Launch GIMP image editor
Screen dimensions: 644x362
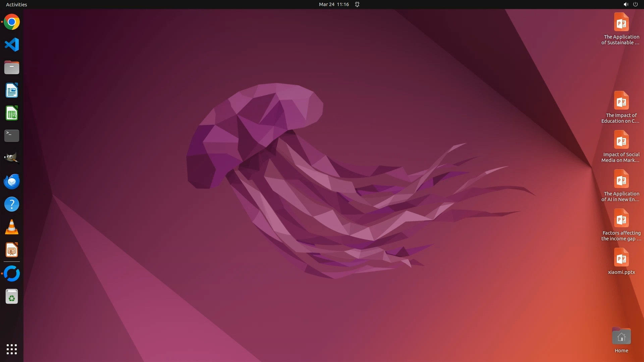12,158
